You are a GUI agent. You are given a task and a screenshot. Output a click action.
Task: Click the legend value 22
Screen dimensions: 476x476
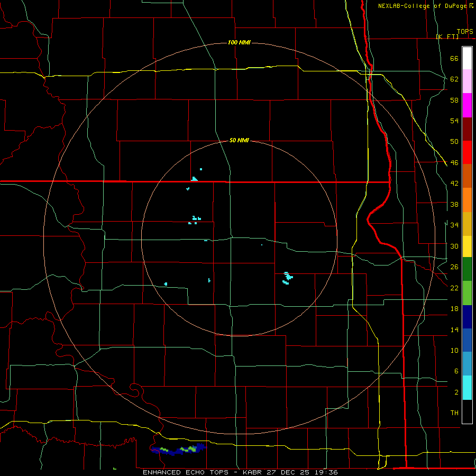pyautogui.click(x=454, y=288)
